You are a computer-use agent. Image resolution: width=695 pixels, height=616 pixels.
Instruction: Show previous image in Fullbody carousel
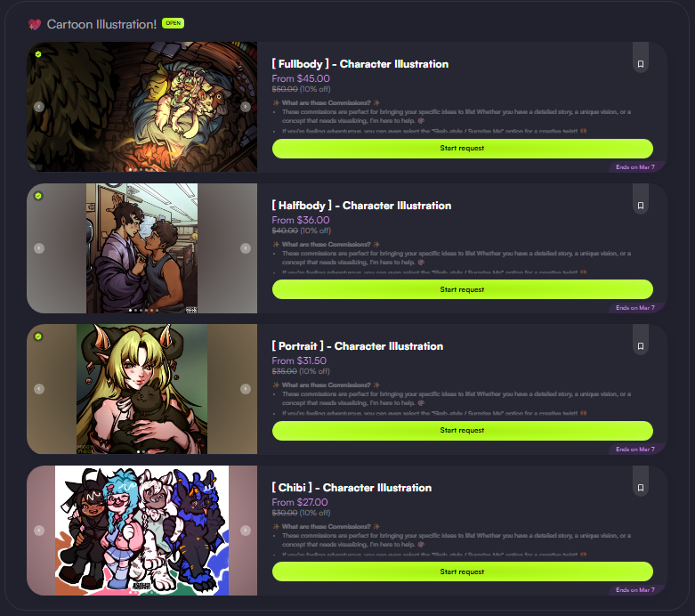[x=39, y=107]
